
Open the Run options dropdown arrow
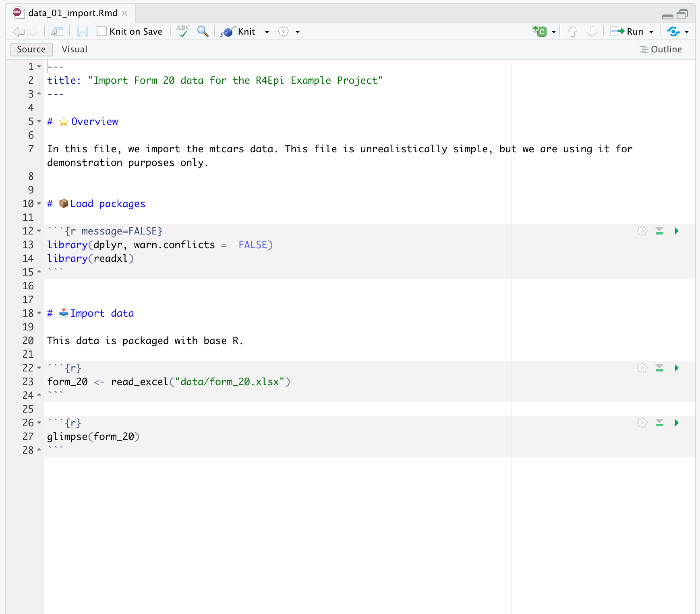tap(651, 32)
